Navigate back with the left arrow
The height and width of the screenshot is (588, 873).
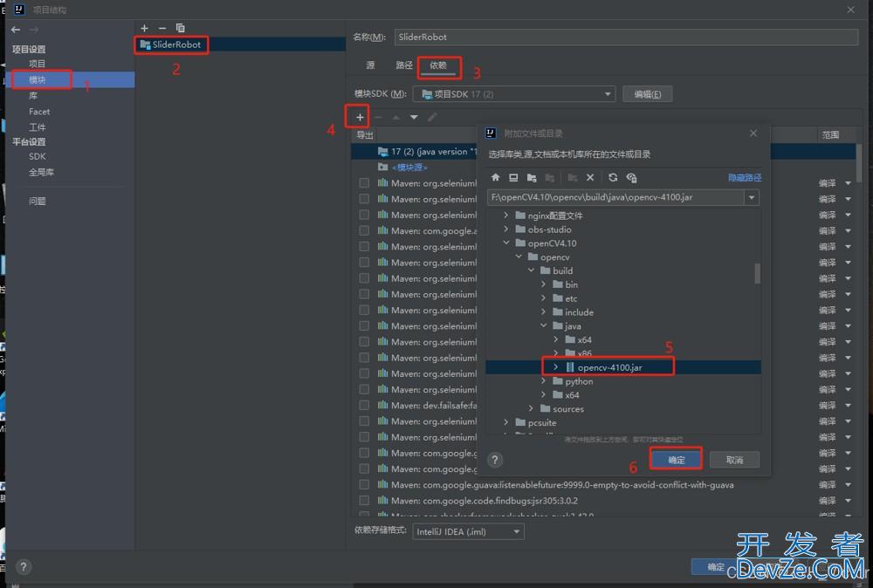coord(16,30)
